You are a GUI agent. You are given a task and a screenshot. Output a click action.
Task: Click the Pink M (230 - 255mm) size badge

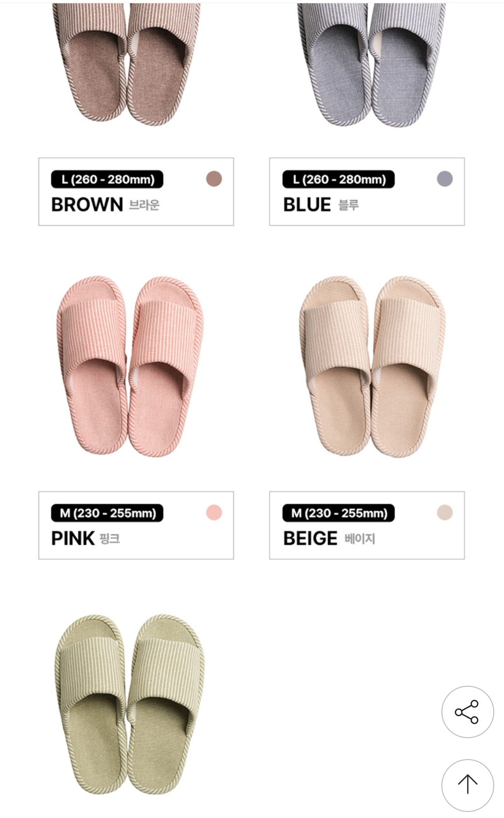(x=107, y=513)
